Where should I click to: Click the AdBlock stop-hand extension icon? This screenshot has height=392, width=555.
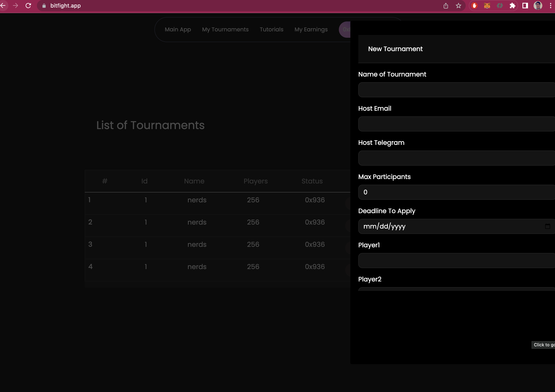click(474, 6)
